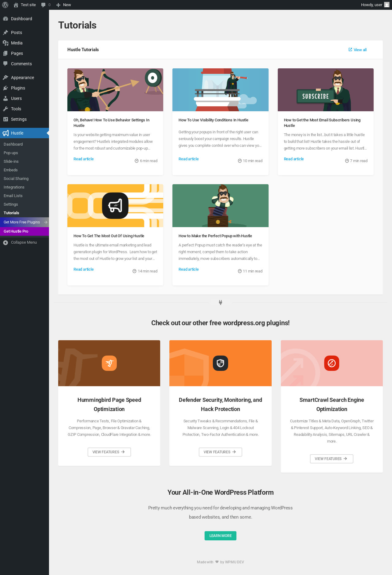The height and width of the screenshot is (575, 392).
Task: Click the Dashboard gauge icon in sidebar
Action: point(6,19)
